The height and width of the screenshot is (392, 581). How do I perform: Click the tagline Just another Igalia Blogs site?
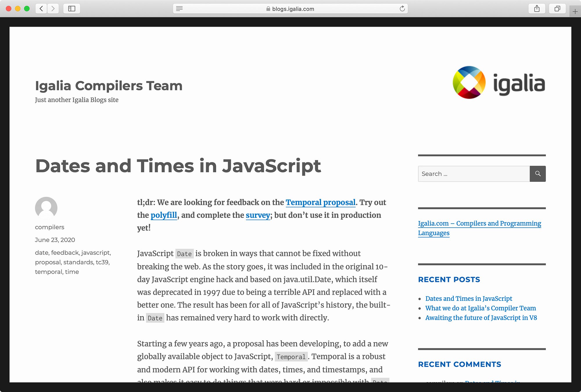point(77,100)
